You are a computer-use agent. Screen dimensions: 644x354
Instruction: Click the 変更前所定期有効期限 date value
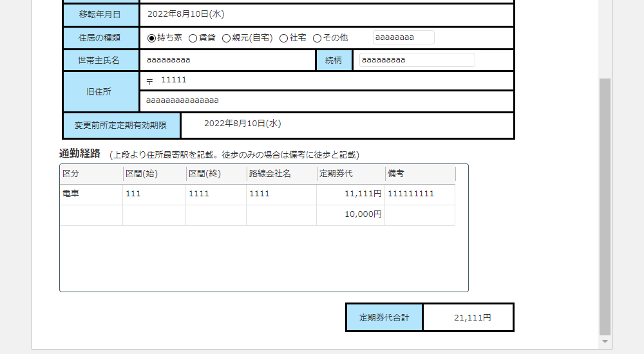(x=243, y=124)
